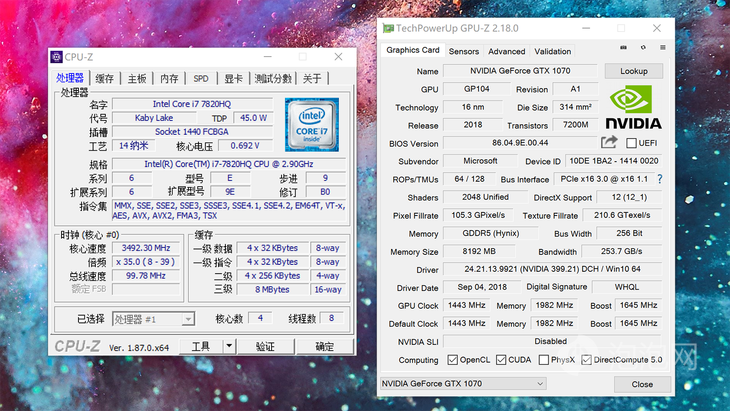Click the BIOS Version field 86.04.9E.00.44
The width and height of the screenshot is (730, 411).
click(520, 142)
